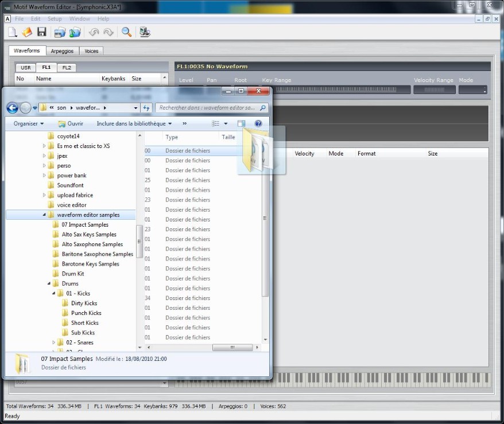Open the Organiser dropdown menu
Screen dimensions: 504x424
(x=28, y=124)
